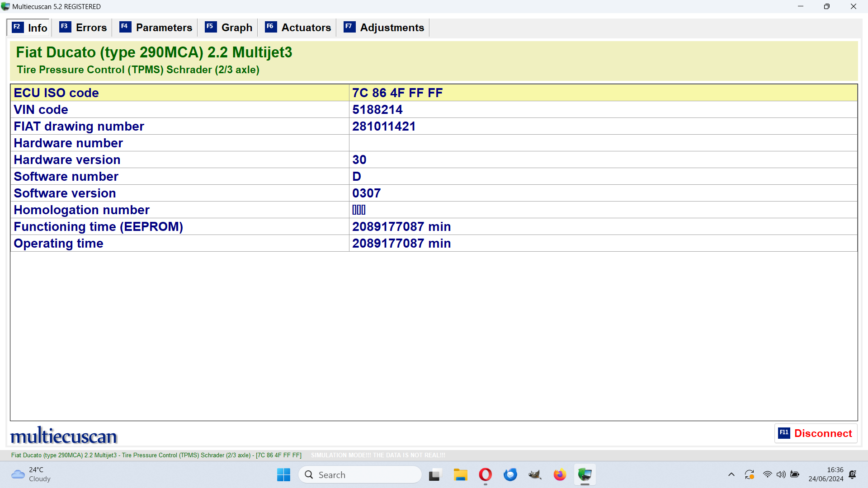Click Software version value 0307
This screenshot has width=868, height=488.
[366, 193]
